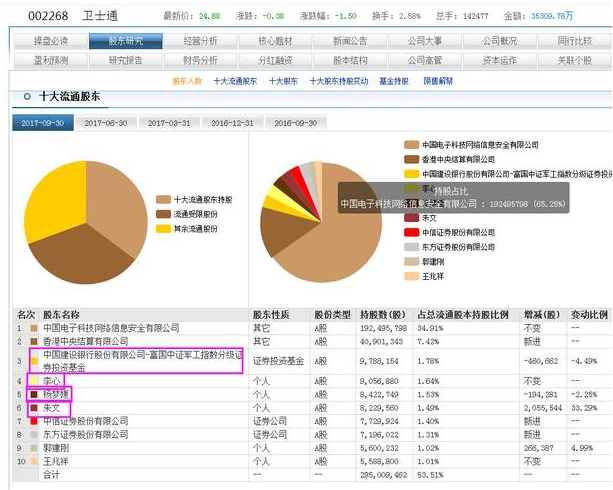Open 资本运作 section
613x490 pixels.
499,61
